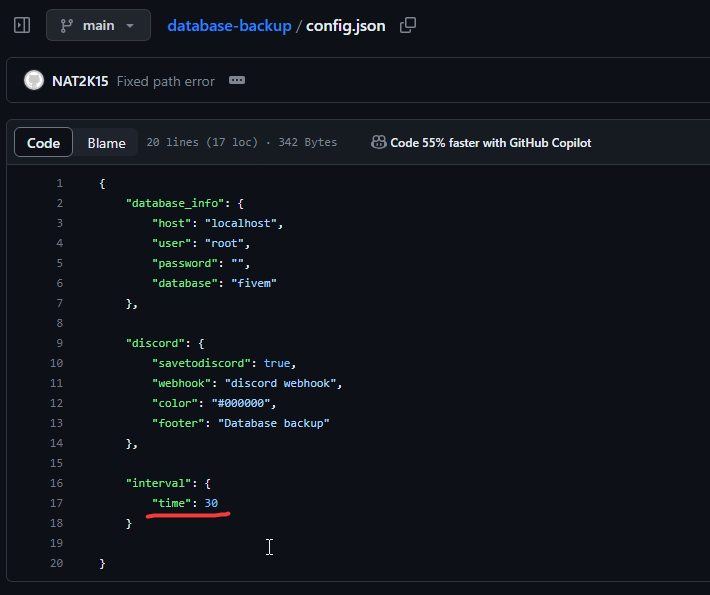This screenshot has height=595, width=710.
Task: Expand the file tree side panel icon
Action: tap(22, 25)
